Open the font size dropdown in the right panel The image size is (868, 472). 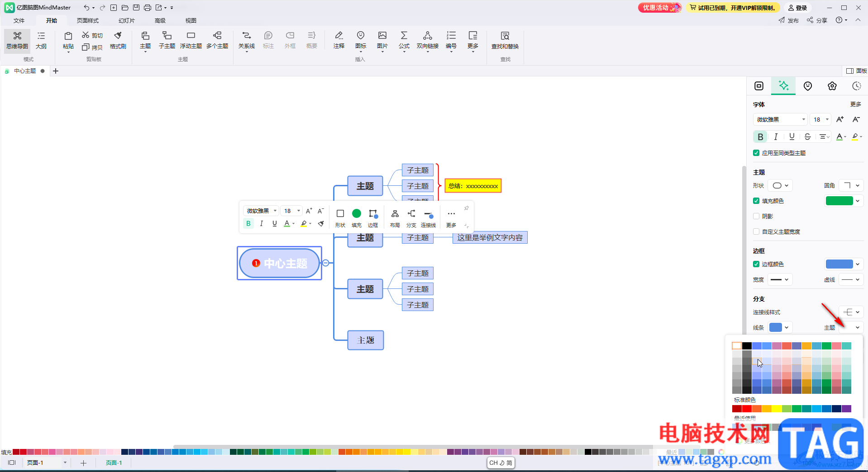[x=820, y=119]
